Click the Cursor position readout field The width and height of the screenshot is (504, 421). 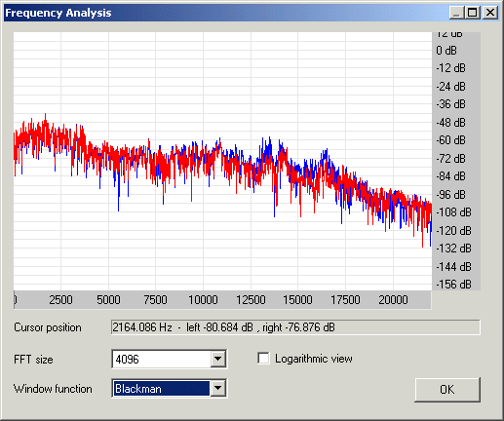[295, 327]
